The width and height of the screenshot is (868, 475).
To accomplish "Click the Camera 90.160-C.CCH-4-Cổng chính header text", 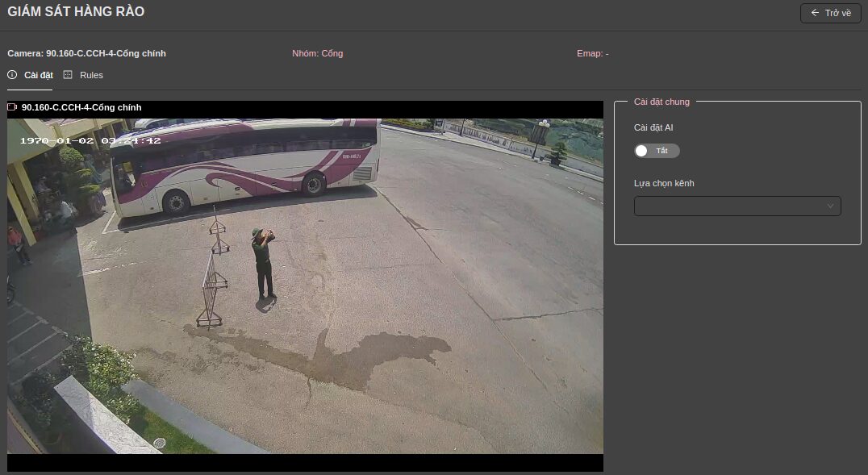I will (x=86, y=53).
